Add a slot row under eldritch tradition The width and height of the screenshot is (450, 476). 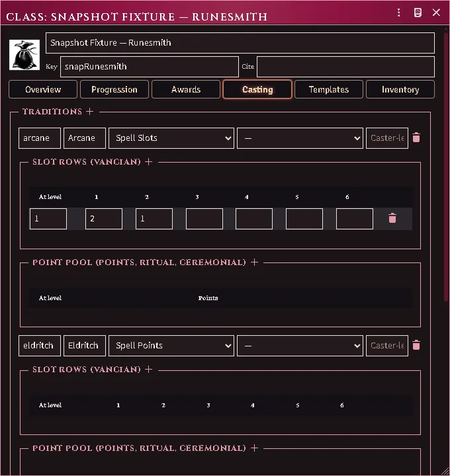pos(149,370)
